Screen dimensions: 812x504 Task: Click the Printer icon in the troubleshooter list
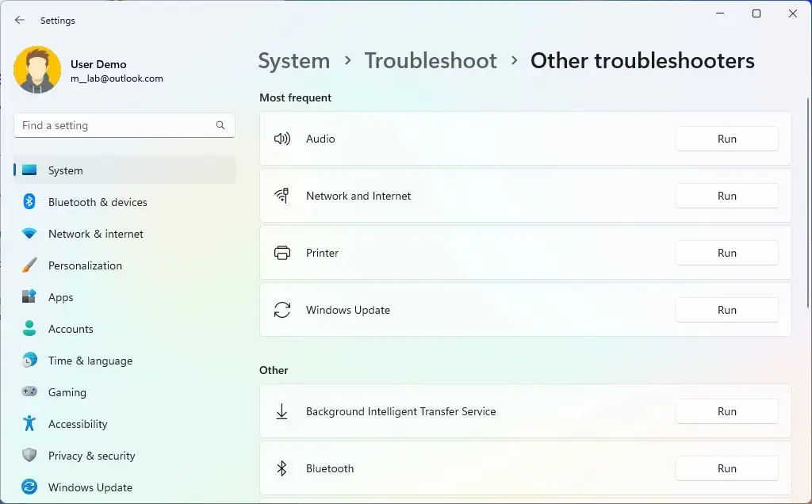point(282,253)
